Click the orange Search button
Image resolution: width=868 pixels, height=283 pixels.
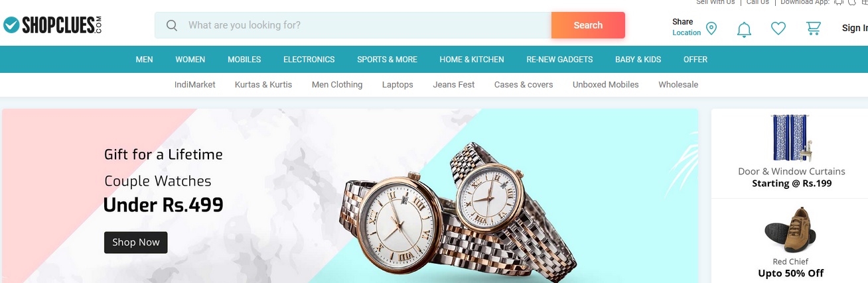pyautogui.click(x=588, y=25)
